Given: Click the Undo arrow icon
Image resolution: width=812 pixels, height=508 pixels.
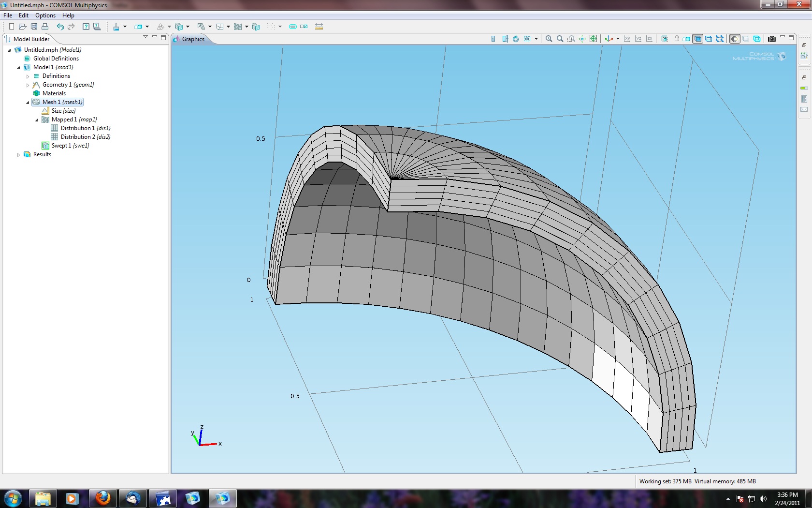Looking at the screenshot, I should click(x=60, y=27).
